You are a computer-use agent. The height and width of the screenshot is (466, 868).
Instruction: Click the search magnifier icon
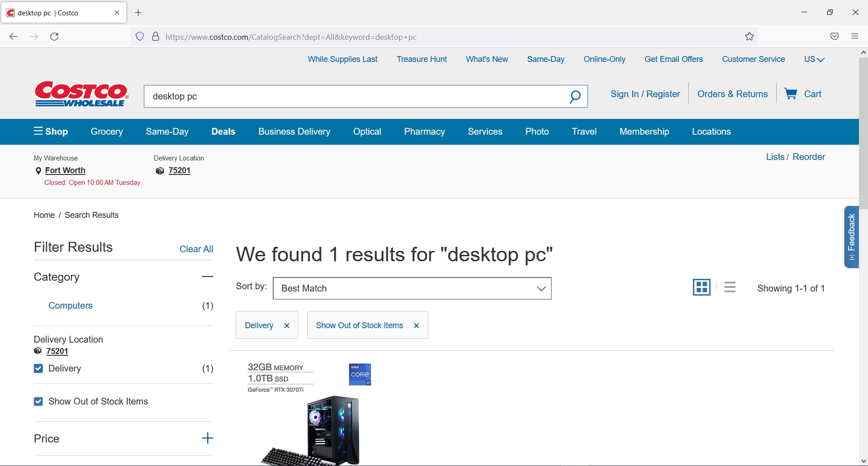click(x=575, y=96)
